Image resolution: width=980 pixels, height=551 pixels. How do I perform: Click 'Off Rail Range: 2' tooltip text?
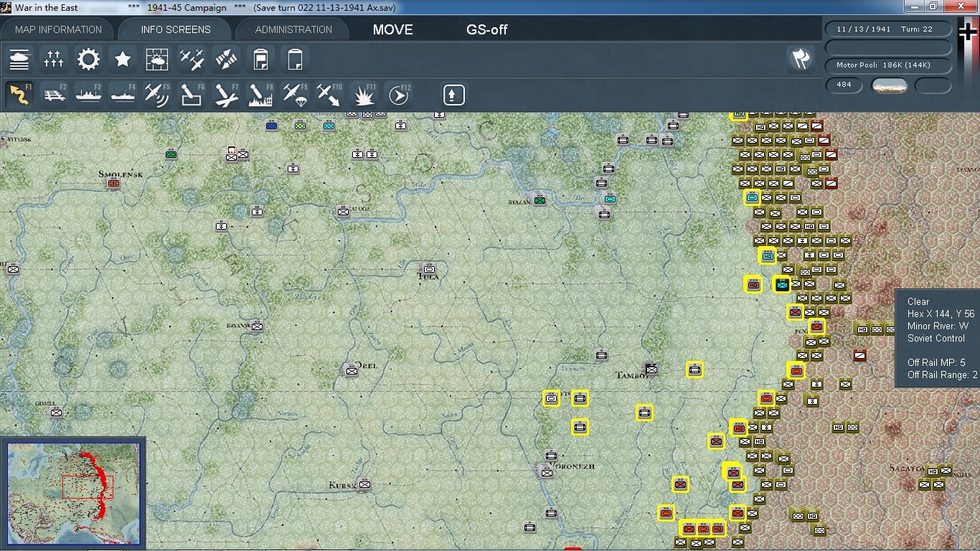click(943, 375)
